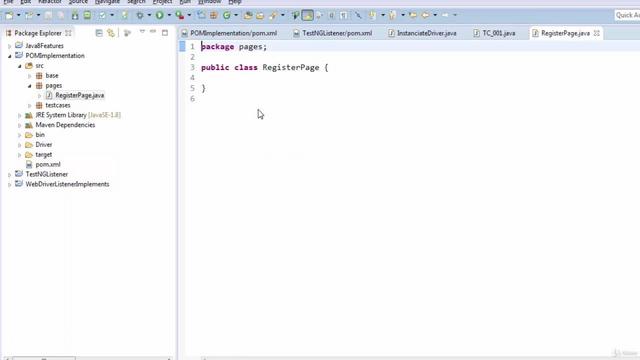Image resolution: width=640 pixels, height=360 pixels.
Task: Toggle Link with Editor in Package Explorer
Action: pos(111,33)
